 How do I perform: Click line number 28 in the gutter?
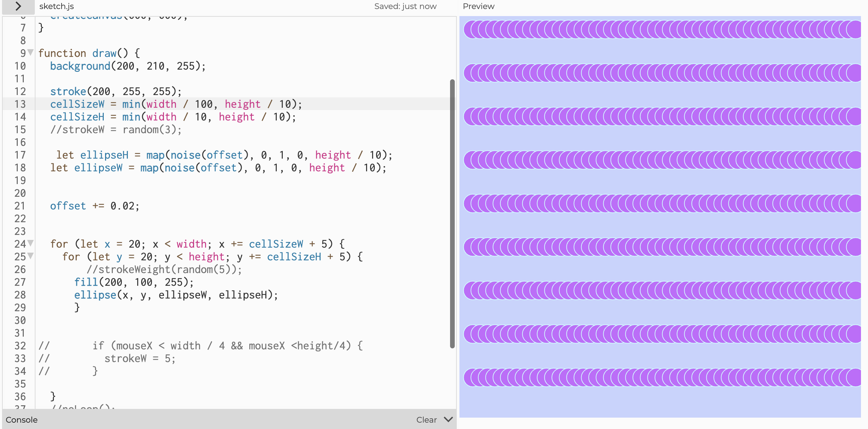20,294
